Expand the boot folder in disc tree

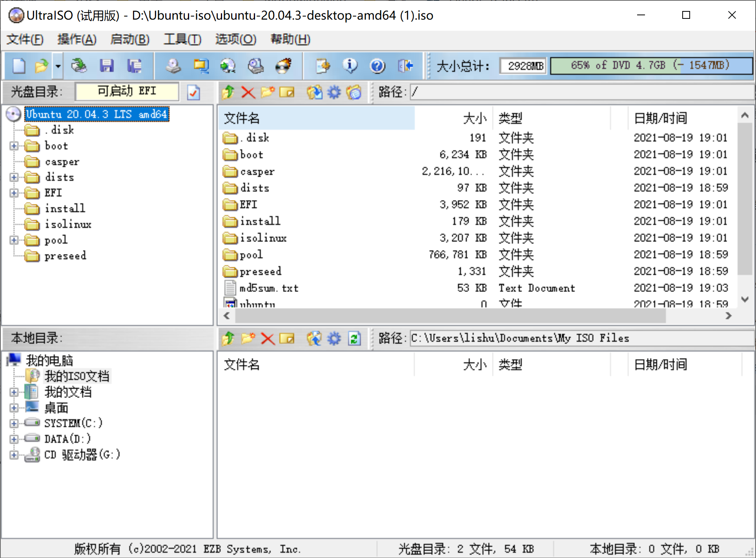click(x=14, y=146)
